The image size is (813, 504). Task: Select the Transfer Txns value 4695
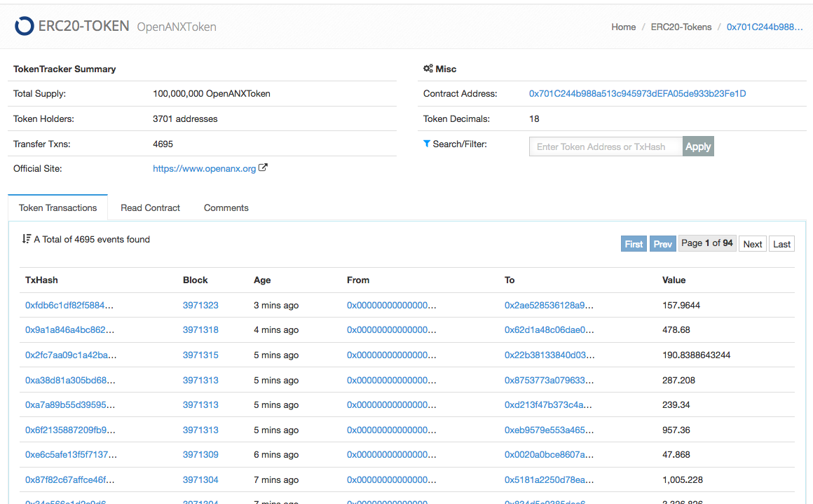(x=163, y=144)
